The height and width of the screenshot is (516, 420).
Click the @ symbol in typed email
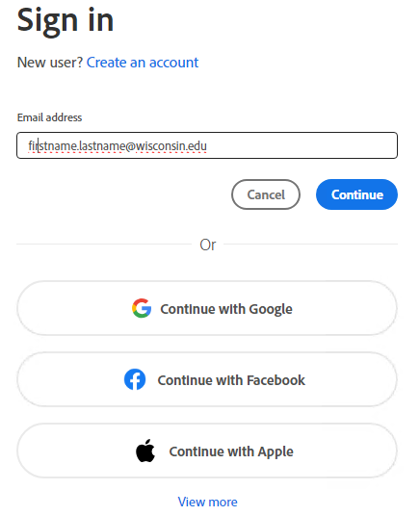pos(130,146)
